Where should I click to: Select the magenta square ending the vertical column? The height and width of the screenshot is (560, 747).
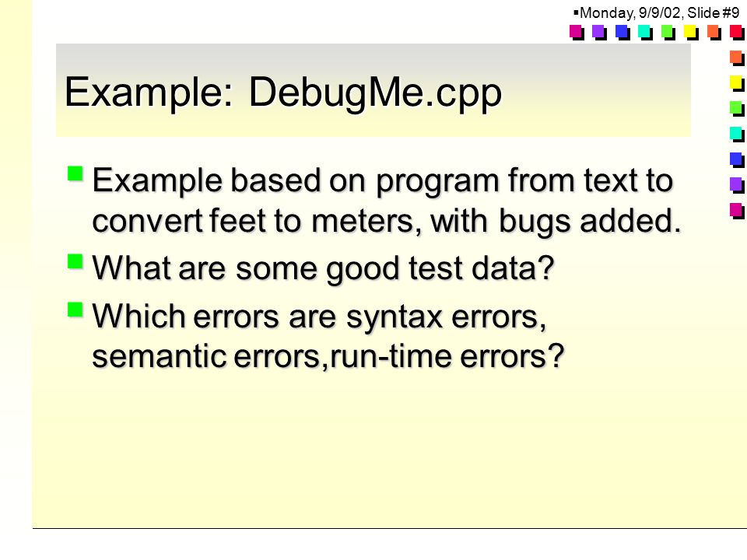[x=737, y=211]
